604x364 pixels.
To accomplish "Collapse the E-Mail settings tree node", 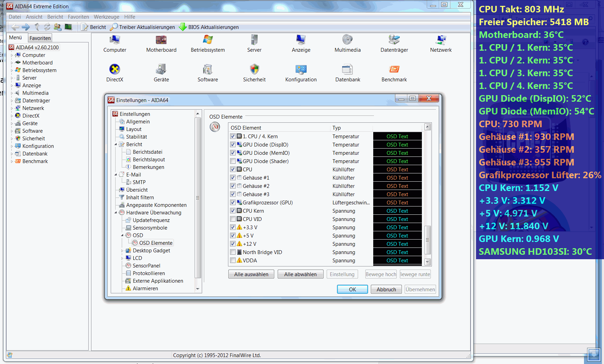I will pyautogui.click(x=116, y=175).
